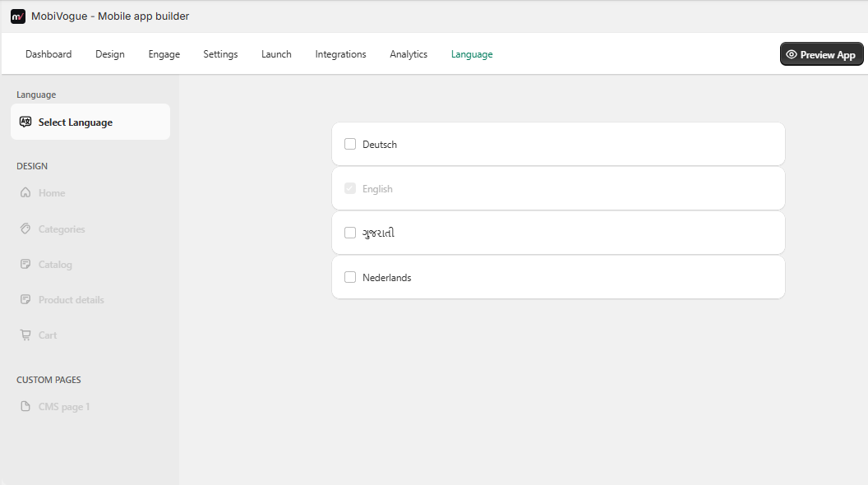Viewport: 868px width, 485px height.
Task: Tick the ગુજરાતી (Gujarati) language checkbox
Action: 350,233
